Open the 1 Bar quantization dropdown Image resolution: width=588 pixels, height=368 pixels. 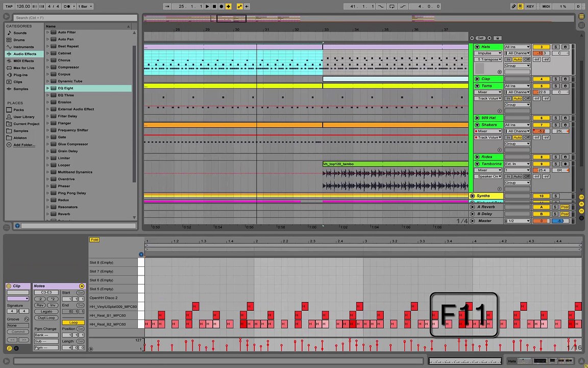85,6
